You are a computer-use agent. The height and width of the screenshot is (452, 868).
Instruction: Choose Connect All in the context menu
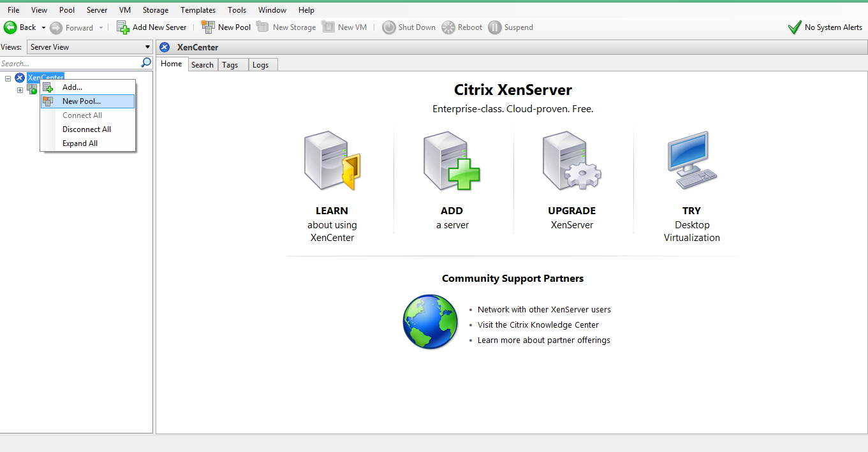tap(88, 115)
